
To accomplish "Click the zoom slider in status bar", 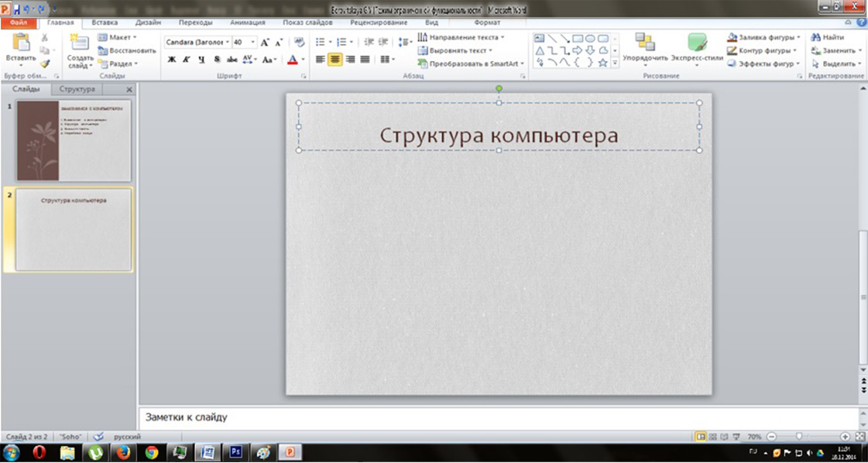I will tap(798, 437).
